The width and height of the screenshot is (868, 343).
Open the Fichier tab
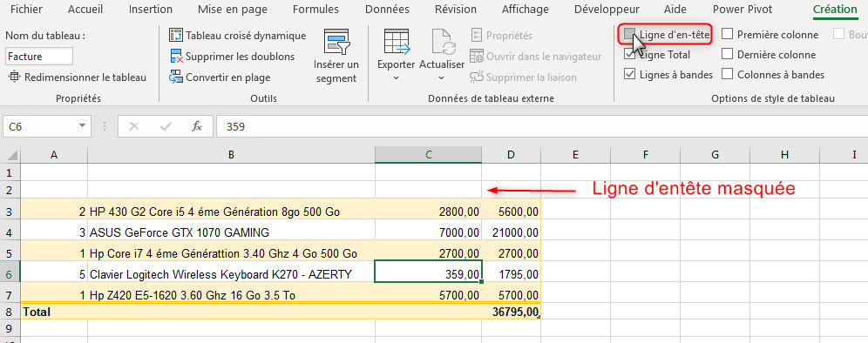point(26,9)
